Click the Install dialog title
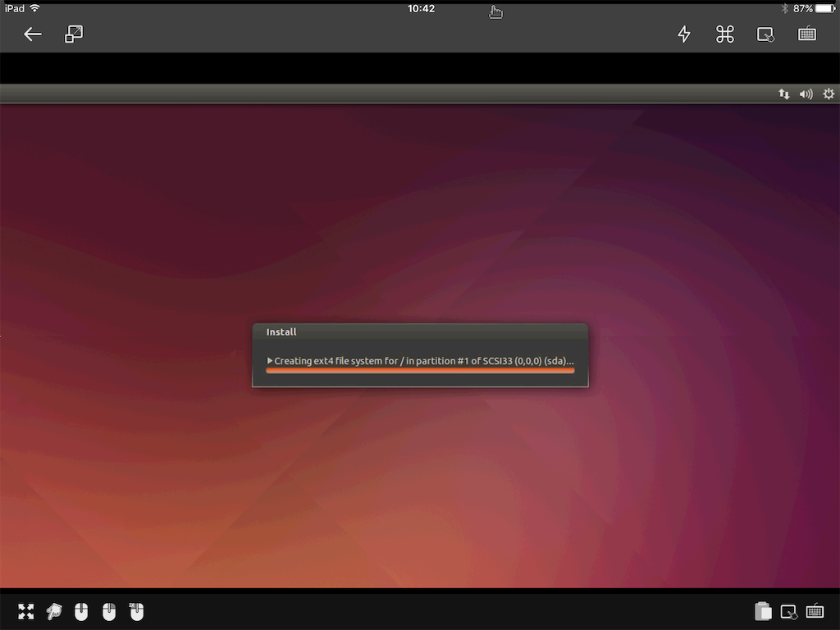This screenshot has height=630, width=840. click(x=281, y=332)
